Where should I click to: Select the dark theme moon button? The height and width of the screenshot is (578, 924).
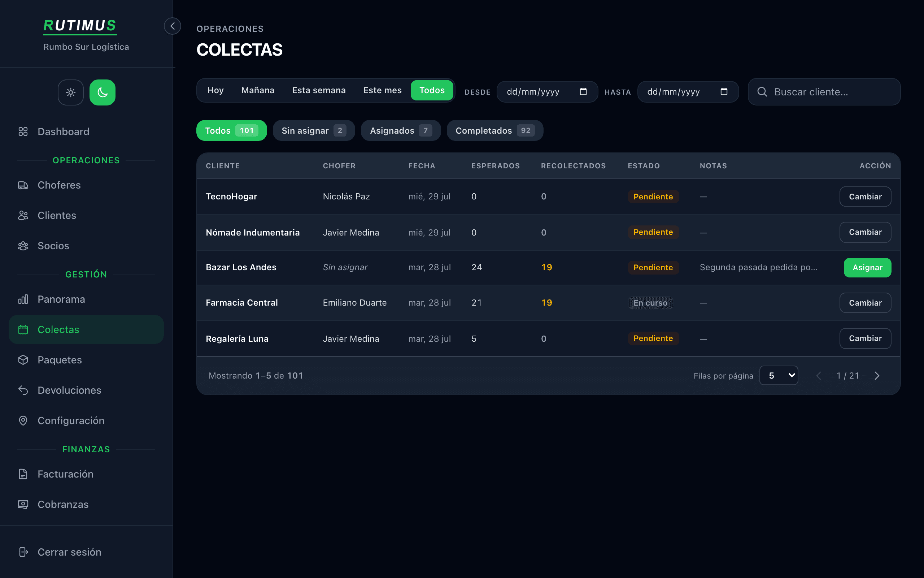103,92
